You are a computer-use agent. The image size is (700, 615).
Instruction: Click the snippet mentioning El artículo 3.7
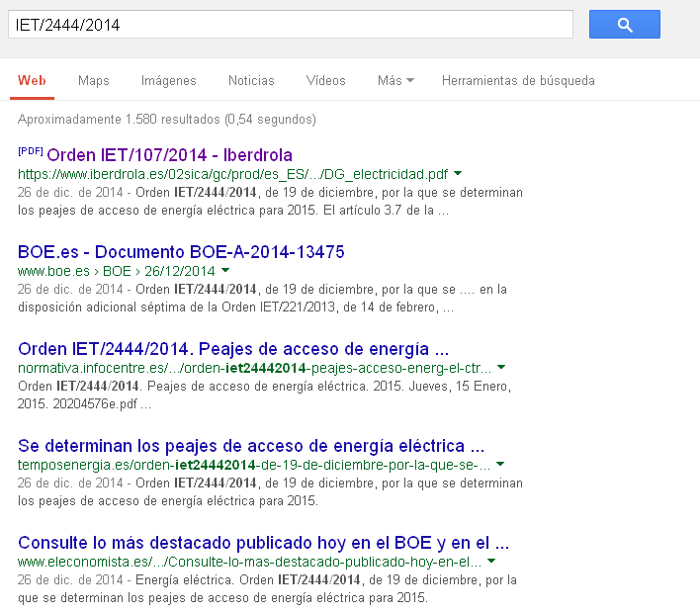(270, 202)
